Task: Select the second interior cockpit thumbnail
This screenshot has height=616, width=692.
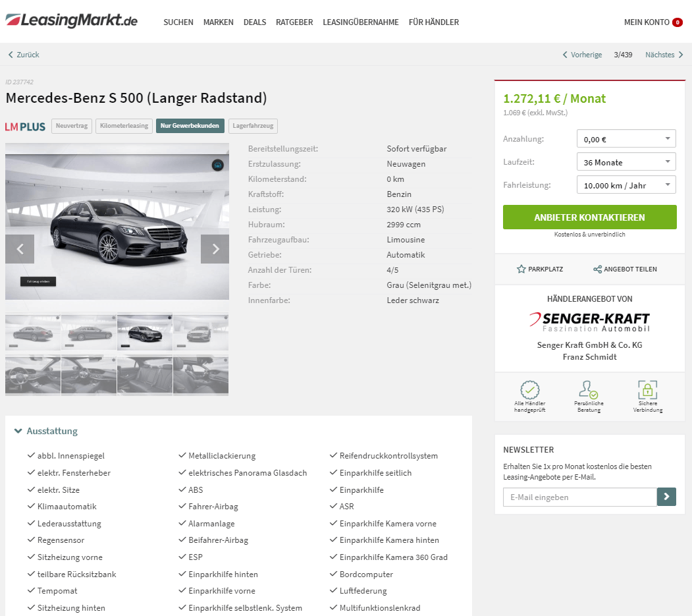Action: coord(89,375)
